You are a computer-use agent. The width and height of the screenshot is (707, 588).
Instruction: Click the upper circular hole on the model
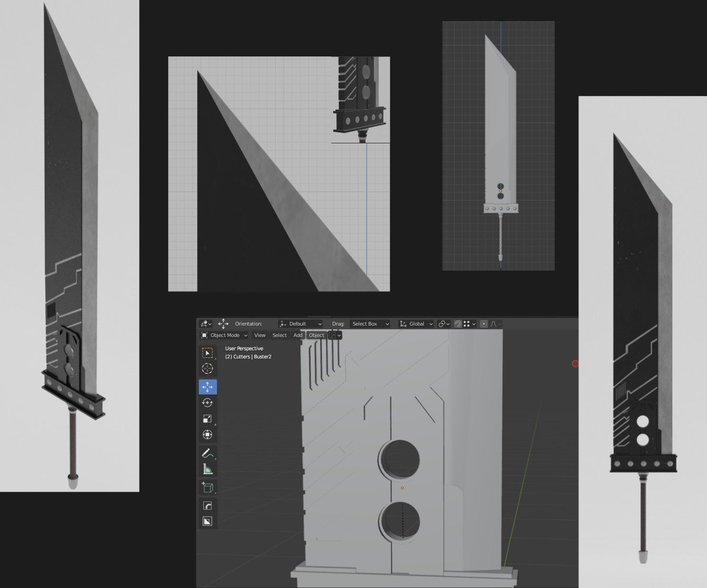tap(401, 460)
